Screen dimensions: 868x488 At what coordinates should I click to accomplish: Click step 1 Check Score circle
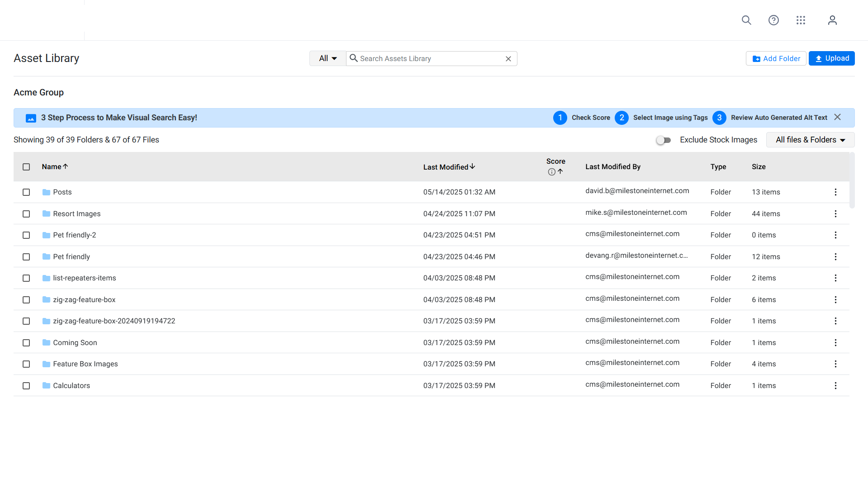pyautogui.click(x=560, y=118)
